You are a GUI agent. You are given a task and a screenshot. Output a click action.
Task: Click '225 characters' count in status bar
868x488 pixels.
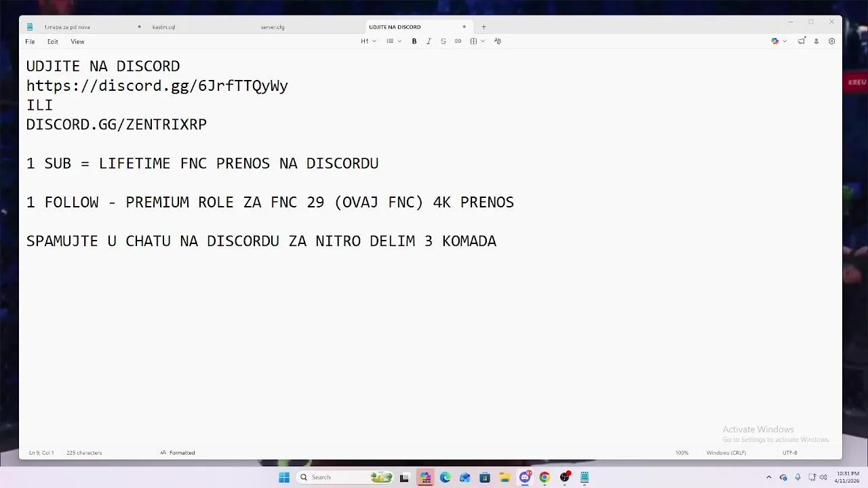tap(84, 453)
